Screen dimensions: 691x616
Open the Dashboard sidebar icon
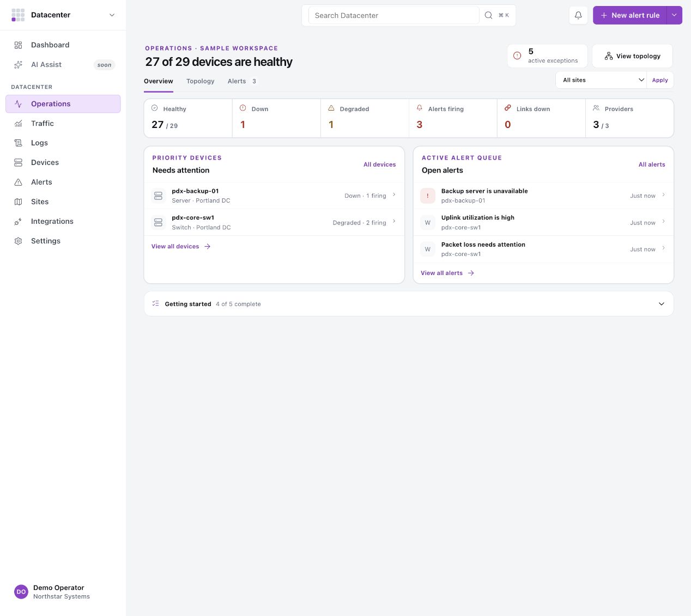[x=18, y=45]
